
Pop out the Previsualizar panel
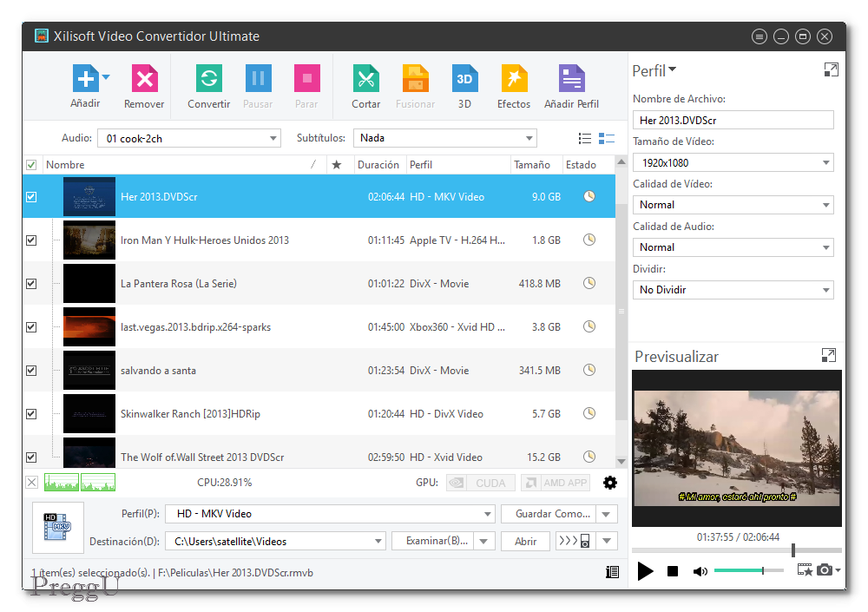pyautogui.click(x=829, y=356)
